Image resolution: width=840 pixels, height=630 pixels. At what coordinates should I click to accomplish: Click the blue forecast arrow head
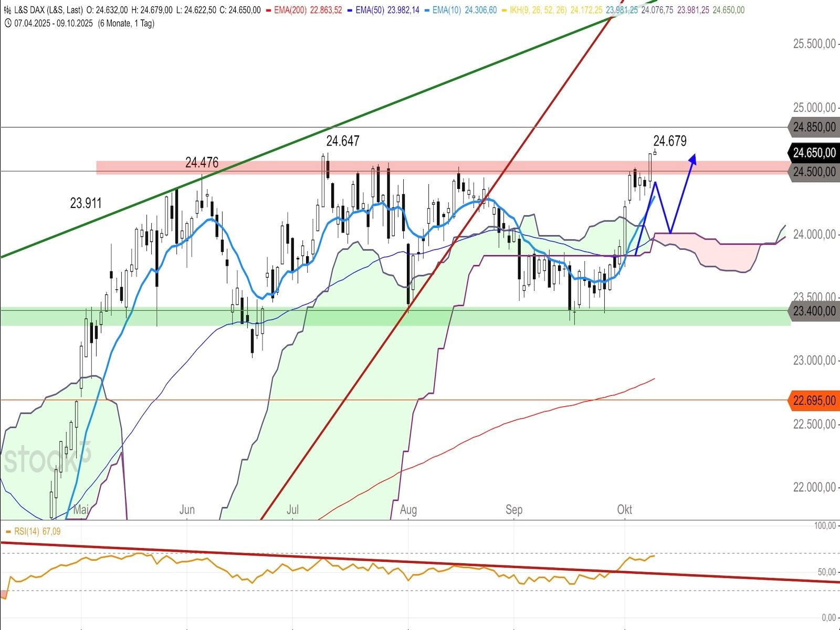coord(693,159)
